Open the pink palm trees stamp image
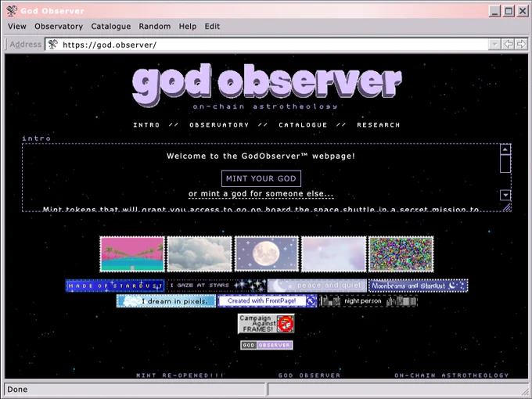 (132, 254)
